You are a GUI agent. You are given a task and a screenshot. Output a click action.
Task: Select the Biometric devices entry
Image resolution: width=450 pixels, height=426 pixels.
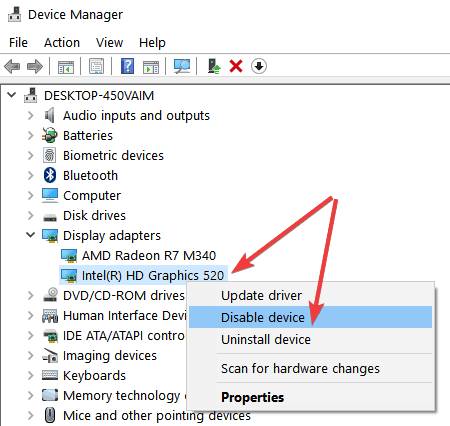point(113,156)
